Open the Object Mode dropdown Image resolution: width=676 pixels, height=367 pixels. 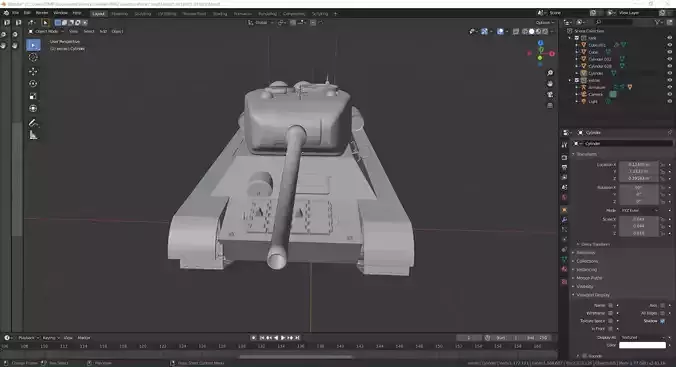point(46,31)
